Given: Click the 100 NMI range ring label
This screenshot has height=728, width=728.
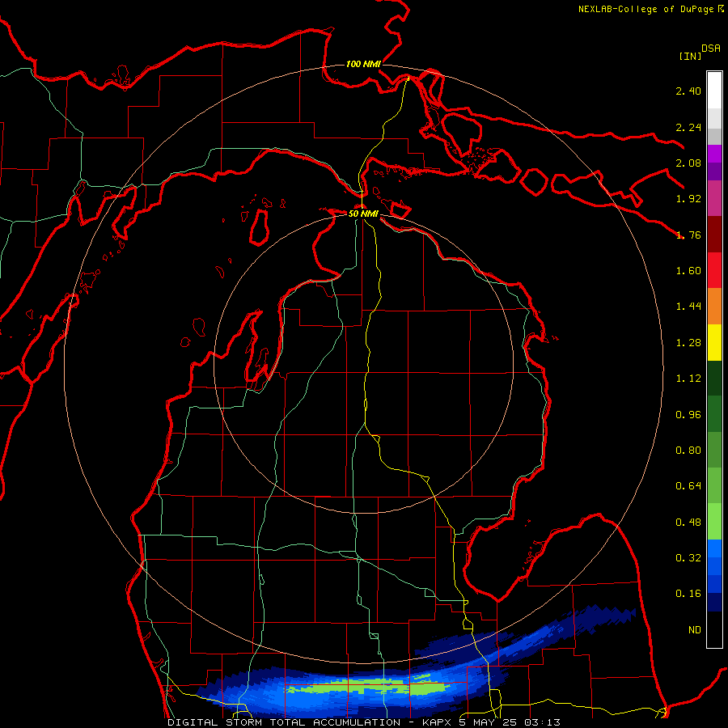Looking at the screenshot, I should (x=363, y=64).
